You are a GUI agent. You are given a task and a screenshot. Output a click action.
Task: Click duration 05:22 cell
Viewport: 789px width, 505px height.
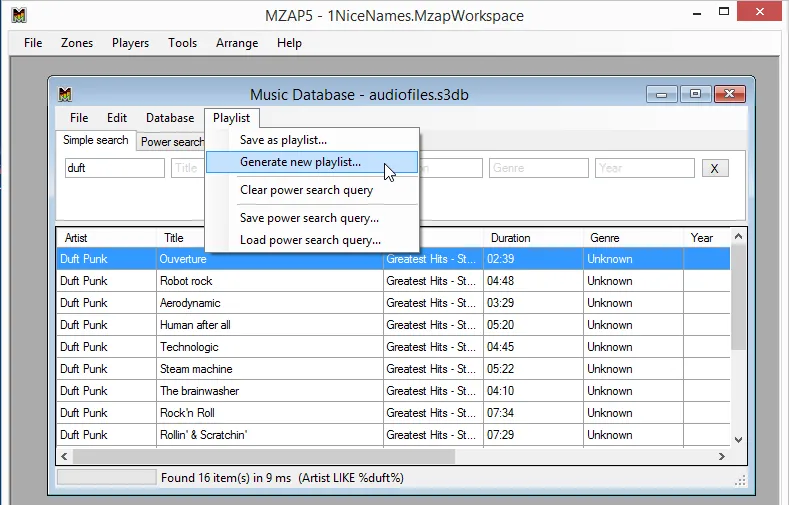coord(533,369)
